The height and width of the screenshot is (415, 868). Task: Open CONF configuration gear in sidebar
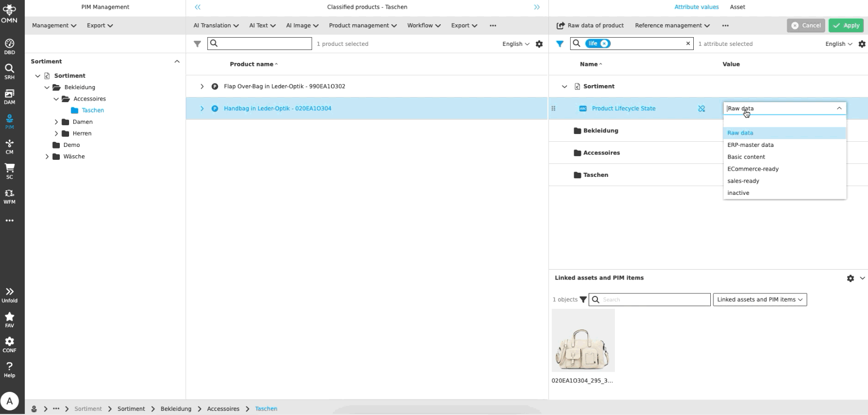point(9,344)
